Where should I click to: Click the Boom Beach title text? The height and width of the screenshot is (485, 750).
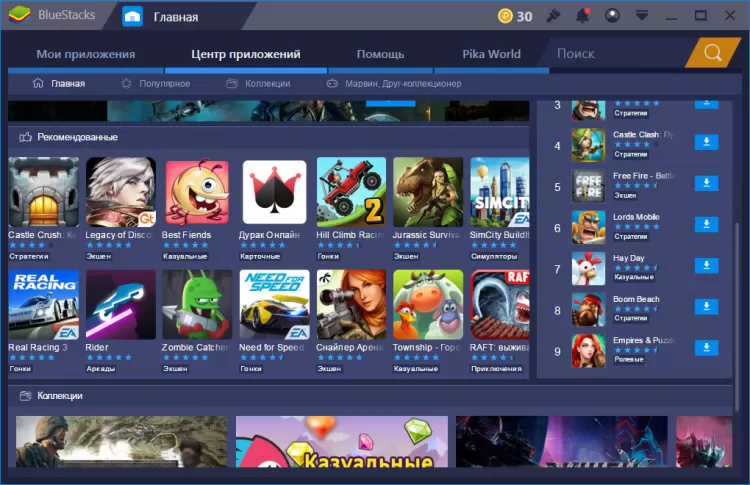[x=636, y=299]
